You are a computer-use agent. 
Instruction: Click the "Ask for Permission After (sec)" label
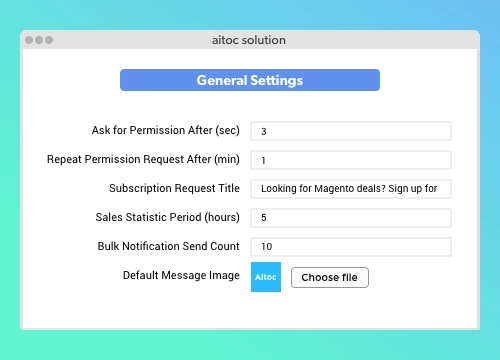coord(166,130)
